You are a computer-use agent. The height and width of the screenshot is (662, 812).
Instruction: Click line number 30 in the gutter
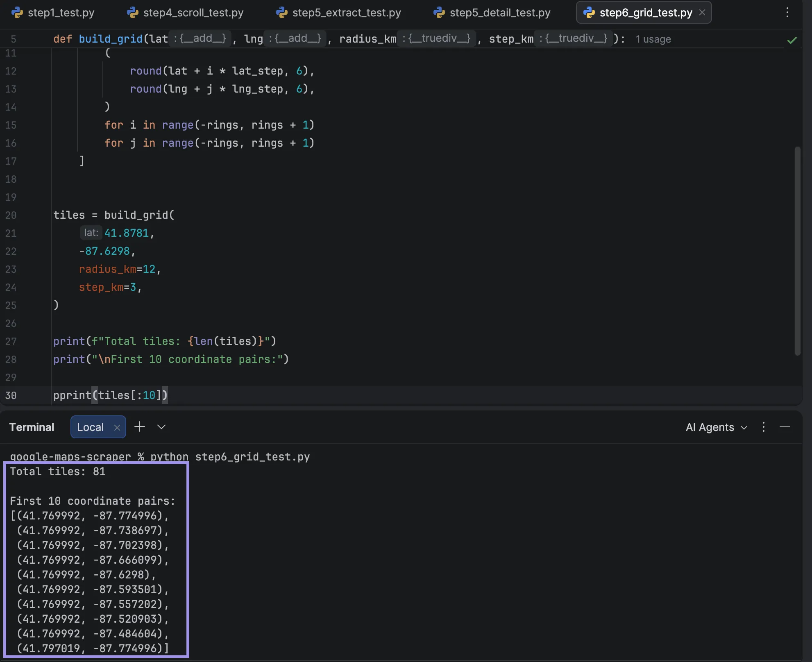pyautogui.click(x=11, y=395)
